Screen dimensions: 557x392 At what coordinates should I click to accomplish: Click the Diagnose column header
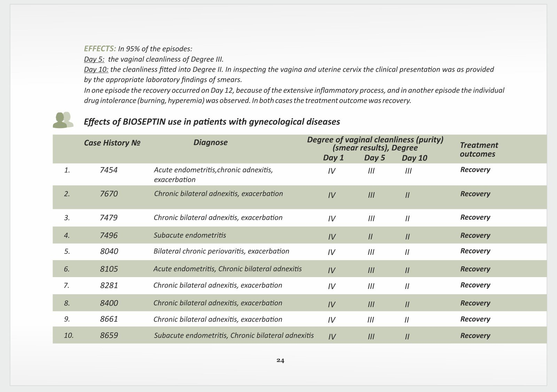tap(211, 142)
